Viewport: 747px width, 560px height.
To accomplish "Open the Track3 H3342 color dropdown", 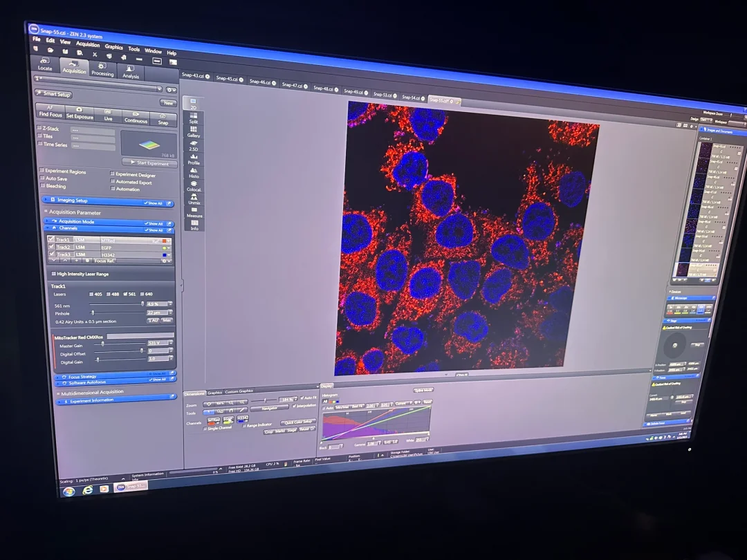I will (168, 255).
